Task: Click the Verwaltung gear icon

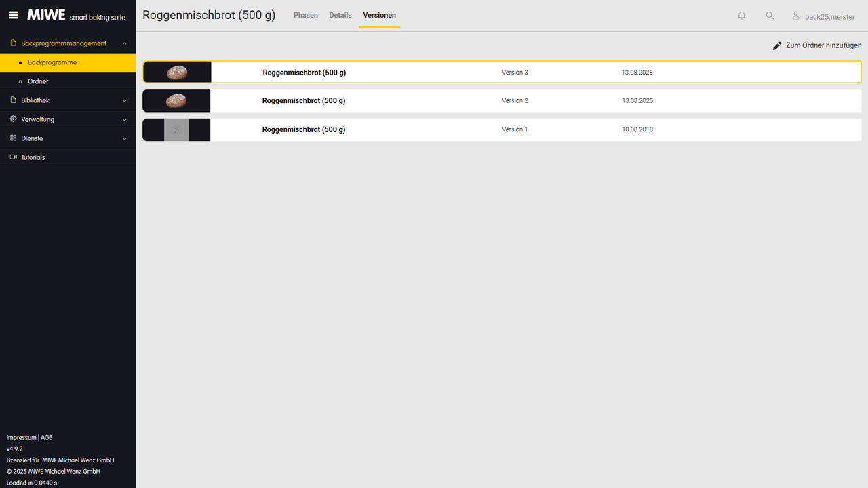Action: [x=14, y=119]
